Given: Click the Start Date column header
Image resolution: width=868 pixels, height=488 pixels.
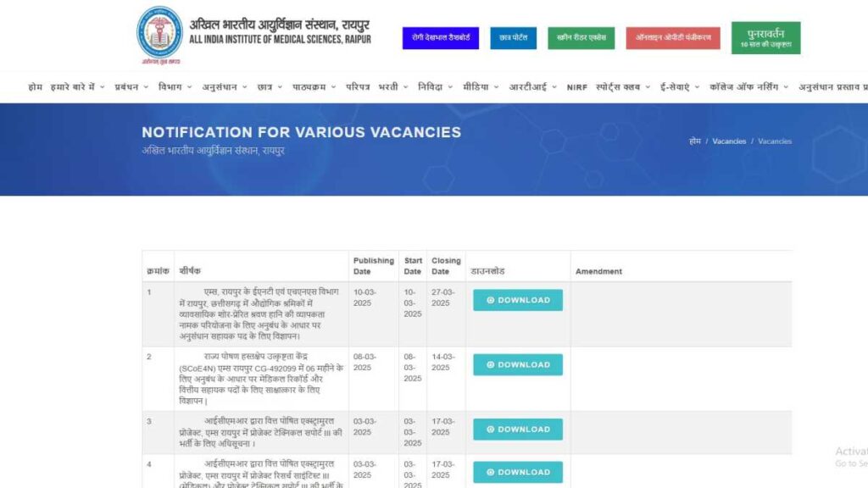Looking at the screenshot, I should pyautogui.click(x=413, y=266).
